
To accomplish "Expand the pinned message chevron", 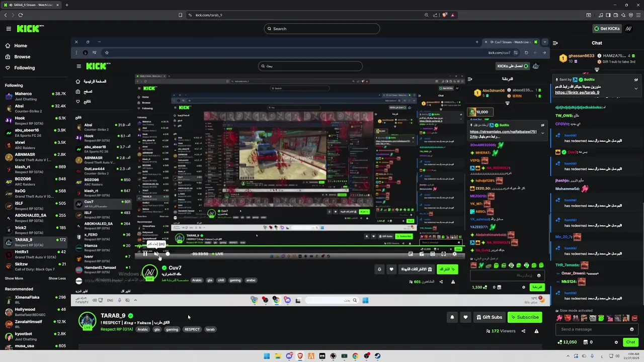I will pos(636,88).
